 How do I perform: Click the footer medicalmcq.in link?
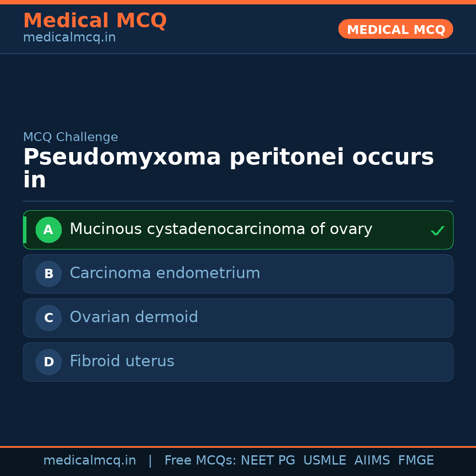click(x=89, y=460)
